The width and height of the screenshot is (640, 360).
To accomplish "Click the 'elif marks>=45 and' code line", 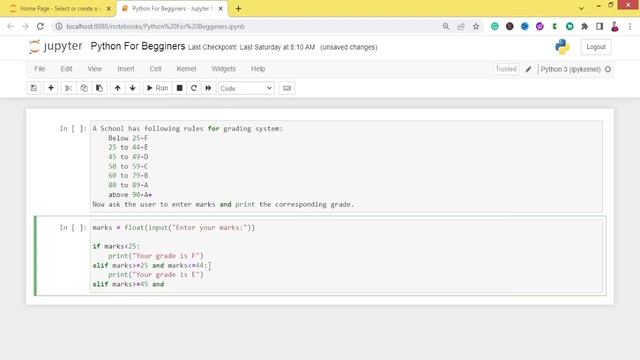I will tap(128, 284).
